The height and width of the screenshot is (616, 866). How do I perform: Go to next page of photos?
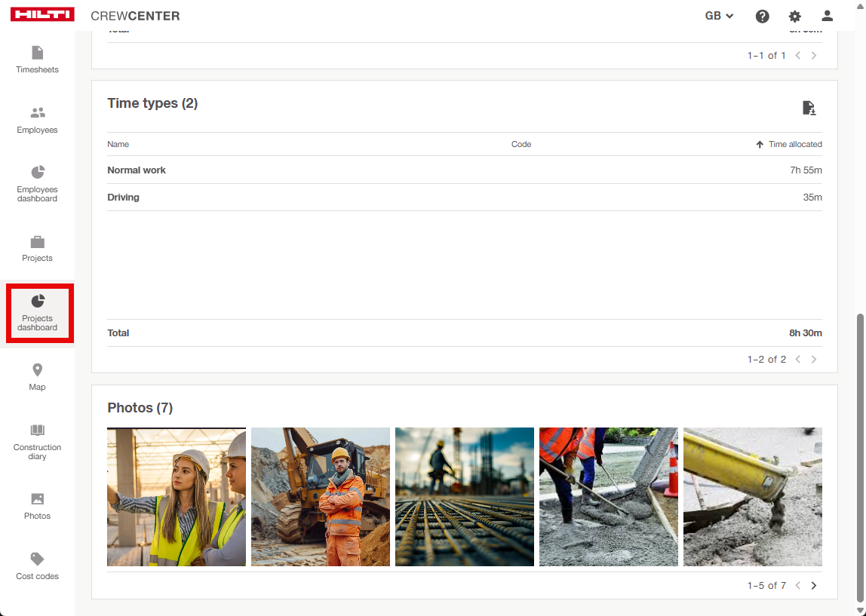coord(813,586)
